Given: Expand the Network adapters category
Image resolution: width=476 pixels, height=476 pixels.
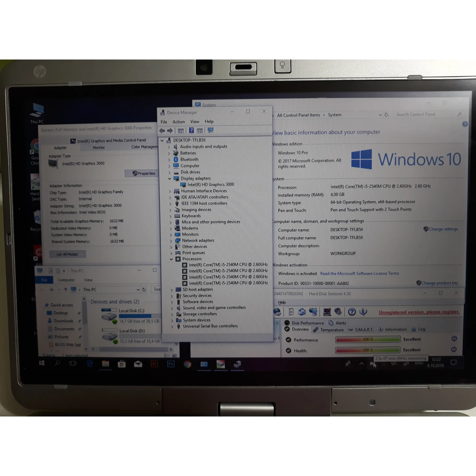Looking at the screenshot, I should point(171,241).
